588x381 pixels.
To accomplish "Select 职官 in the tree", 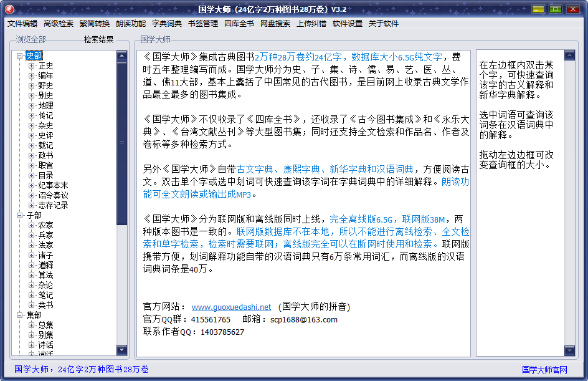I will 45,165.
